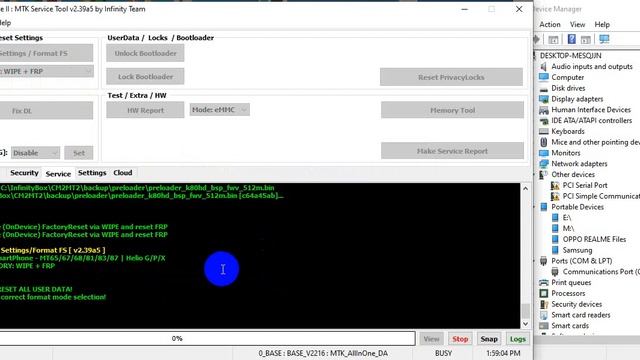This screenshot has height=360, width=640.
Task: Open the Disable dropdown next to Set
Action: [x=36, y=153]
